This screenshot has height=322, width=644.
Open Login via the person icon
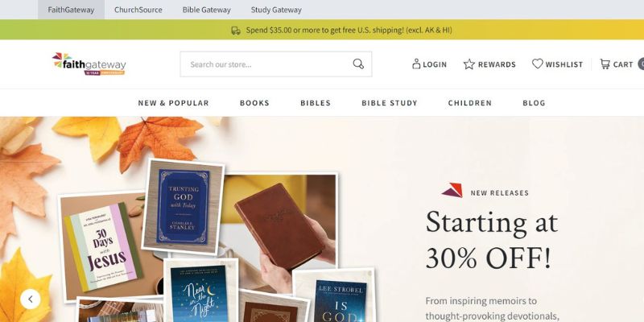(416, 64)
